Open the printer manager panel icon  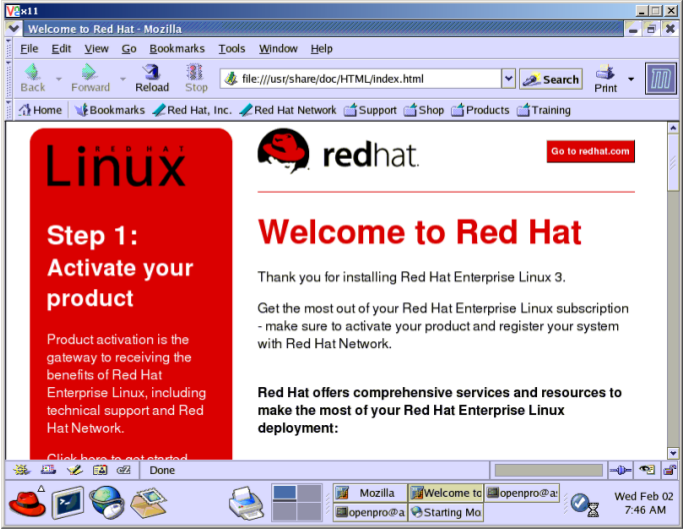pos(244,501)
